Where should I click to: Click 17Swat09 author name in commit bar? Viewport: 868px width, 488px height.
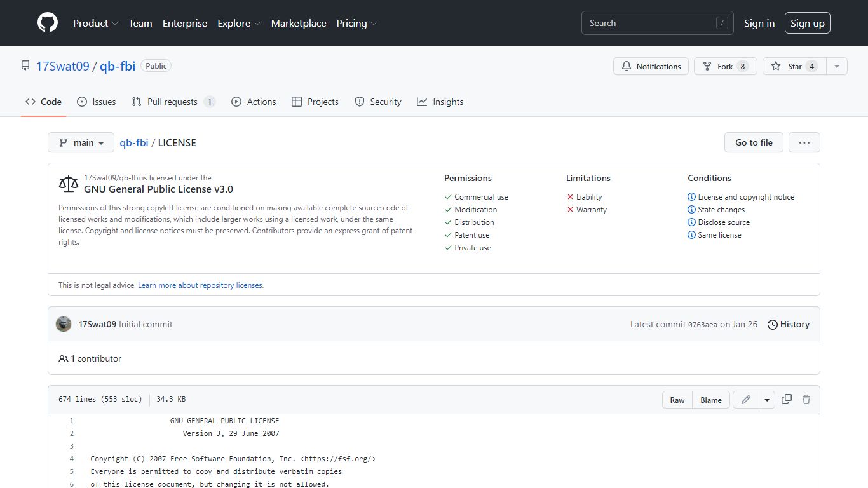(x=97, y=324)
